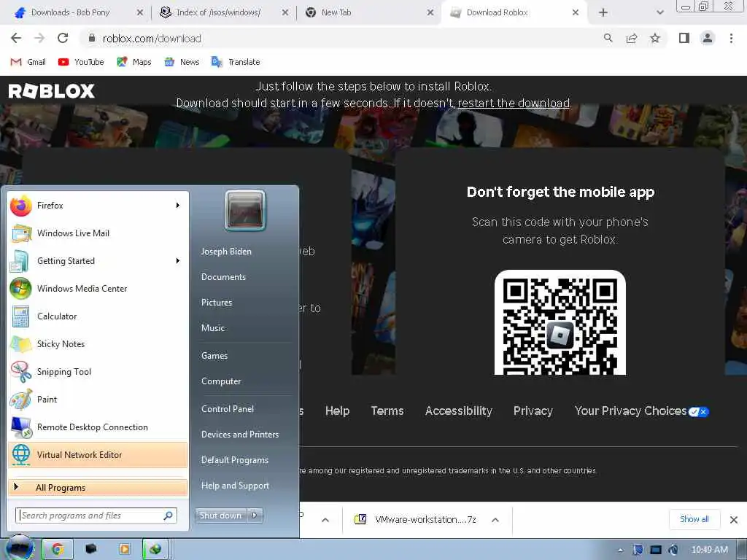Open the Privacy footer link
The image size is (747, 560).
pos(533,411)
